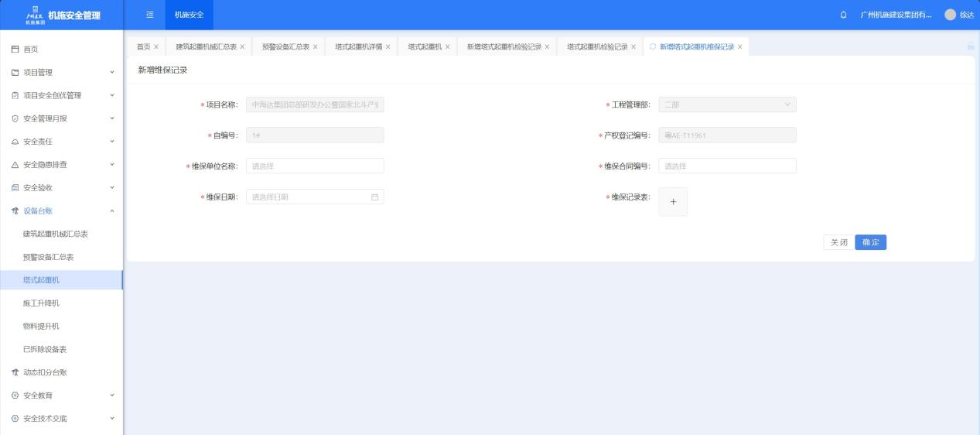Close the 预警设备汇总表 tab

pyautogui.click(x=315, y=47)
